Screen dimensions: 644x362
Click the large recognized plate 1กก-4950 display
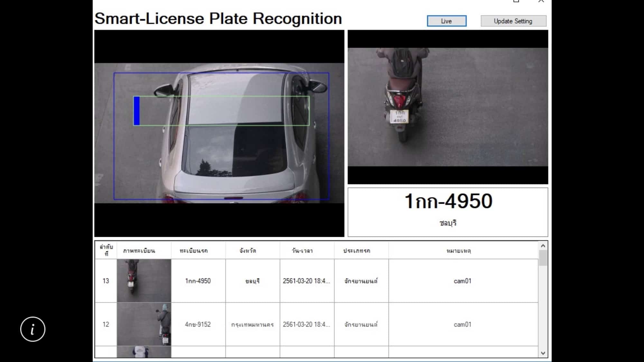(x=448, y=201)
